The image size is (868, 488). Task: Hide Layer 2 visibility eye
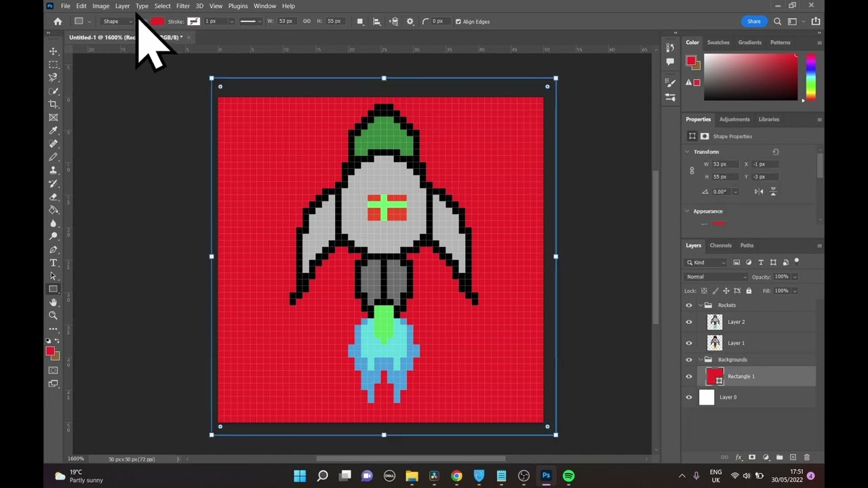point(689,322)
